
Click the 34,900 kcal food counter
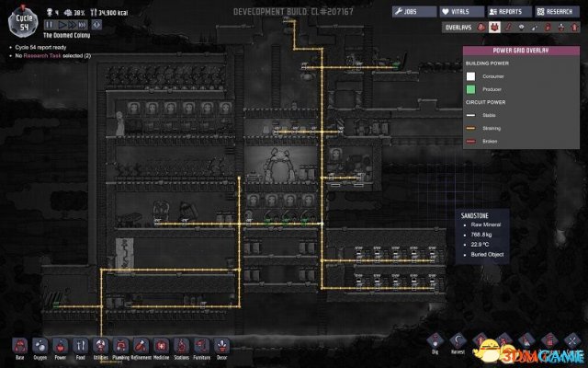click(x=109, y=13)
